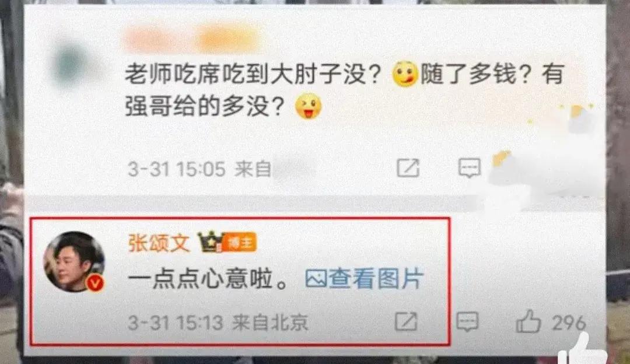Open 张颂文's profile avatar

coord(74,261)
